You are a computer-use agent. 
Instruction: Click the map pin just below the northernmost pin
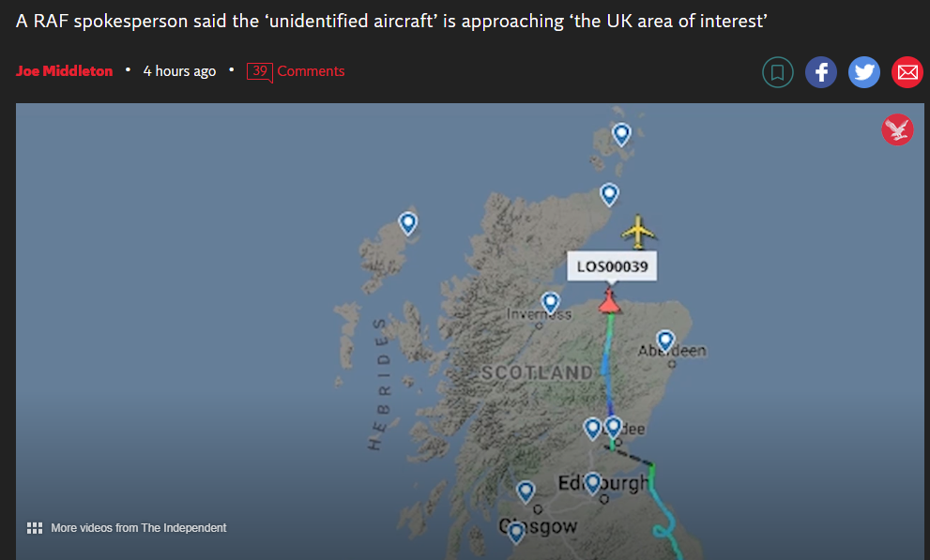click(x=610, y=194)
